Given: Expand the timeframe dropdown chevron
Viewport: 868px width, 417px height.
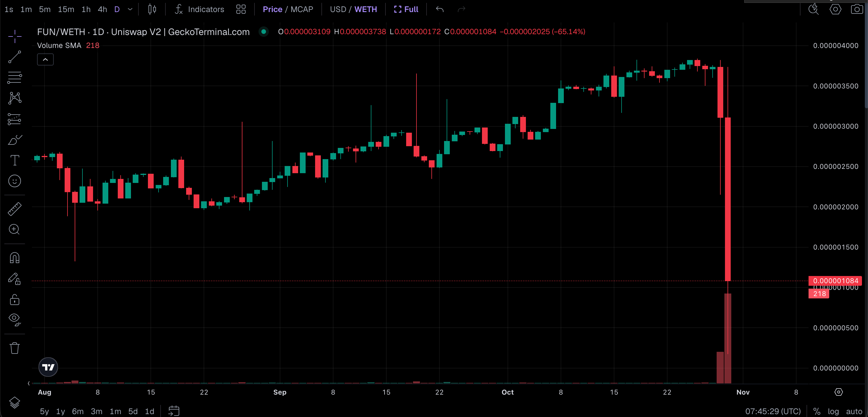Looking at the screenshot, I should [130, 9].
